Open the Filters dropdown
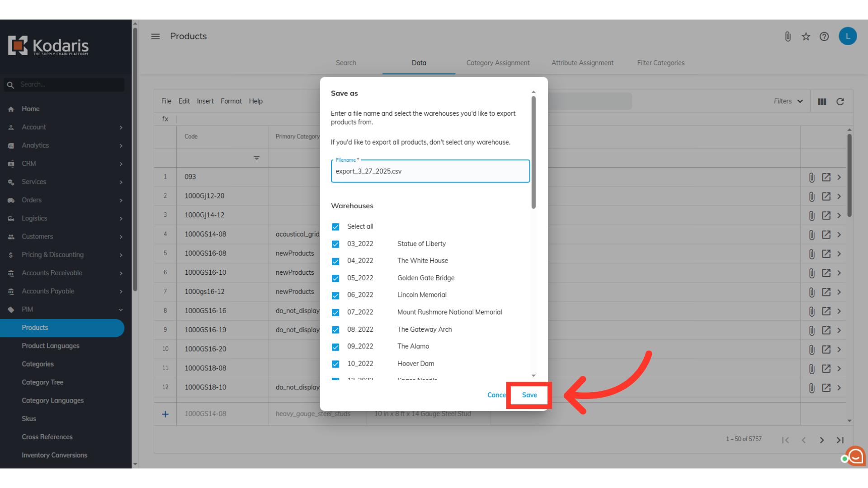 click(788, 101)
